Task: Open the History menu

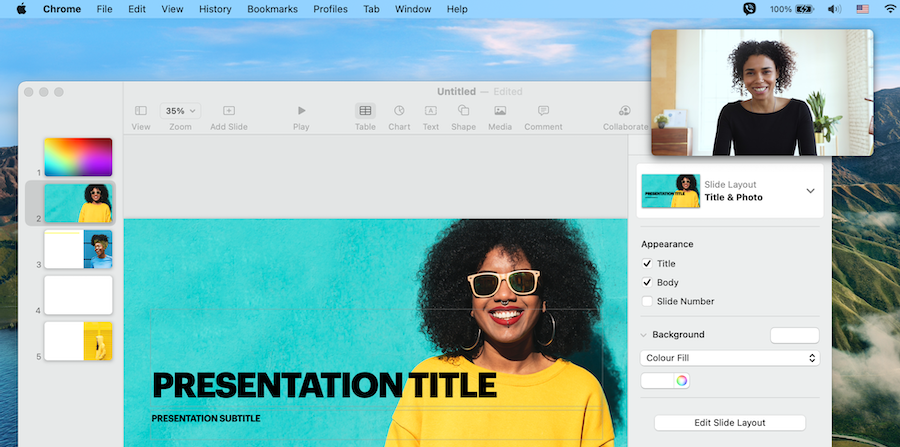Action: tap(215, 9)
